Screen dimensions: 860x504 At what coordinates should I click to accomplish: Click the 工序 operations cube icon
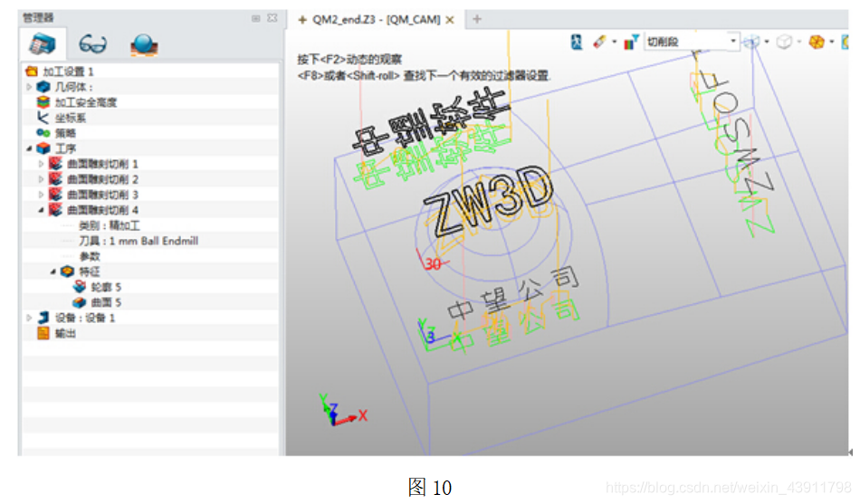43,148
